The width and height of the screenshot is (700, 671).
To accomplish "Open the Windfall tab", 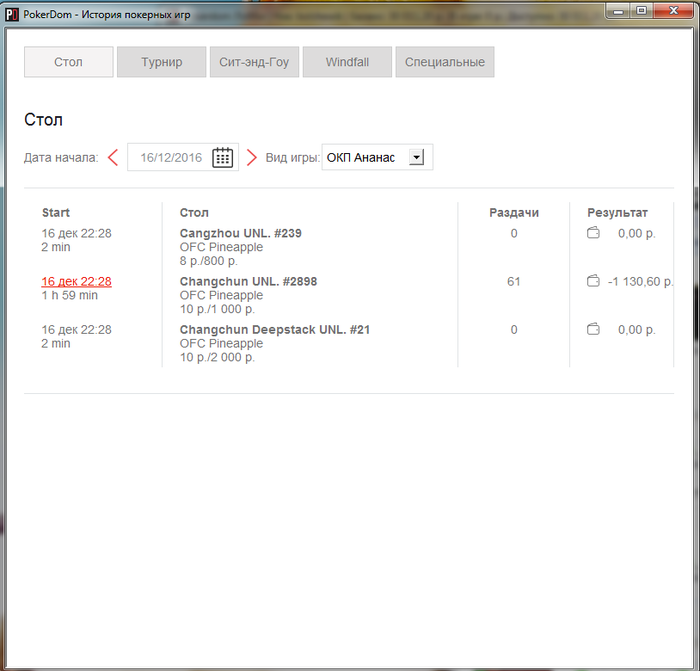I will pyautogui.click(x=347, y=62).
